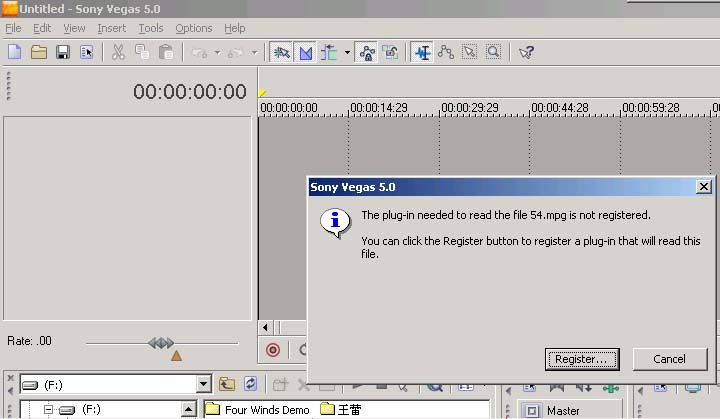Save the project with the floppy icon

pos(63,52)
